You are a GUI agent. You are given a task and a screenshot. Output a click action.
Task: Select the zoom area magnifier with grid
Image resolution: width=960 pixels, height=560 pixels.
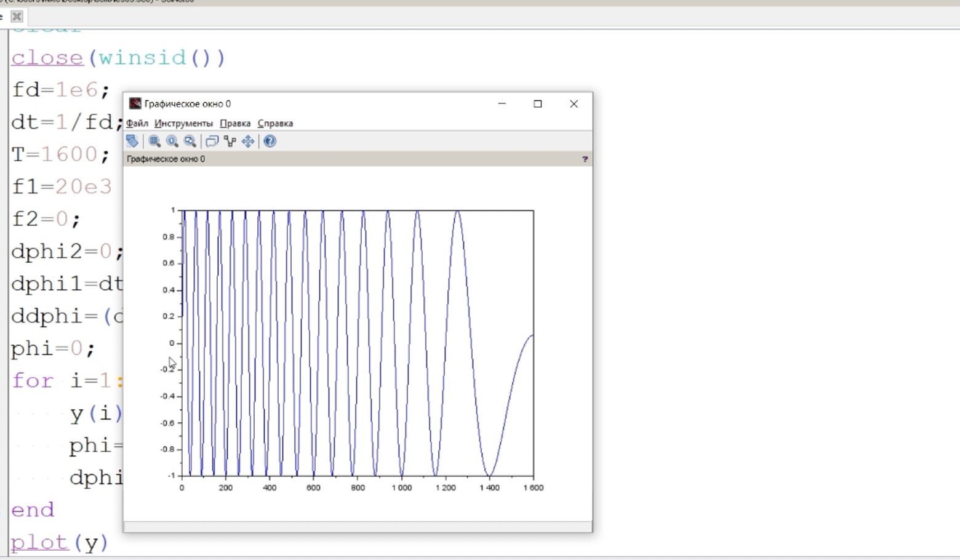click(x=154, y=142)
